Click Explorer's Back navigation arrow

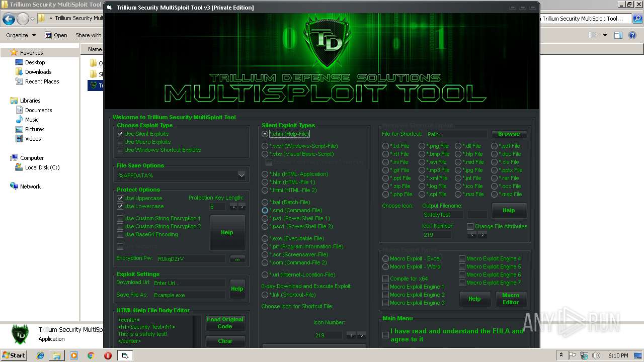(x=9, y=19)
